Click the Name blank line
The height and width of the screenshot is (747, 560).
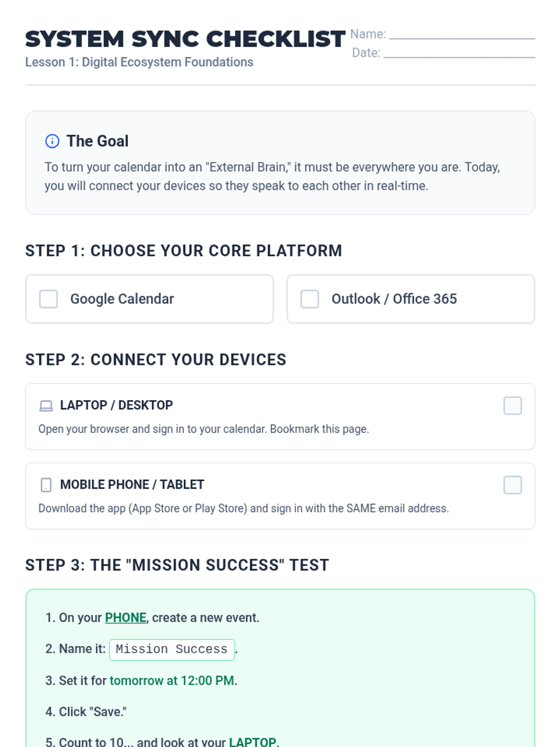pyautogui.click(x=462, y=35)
